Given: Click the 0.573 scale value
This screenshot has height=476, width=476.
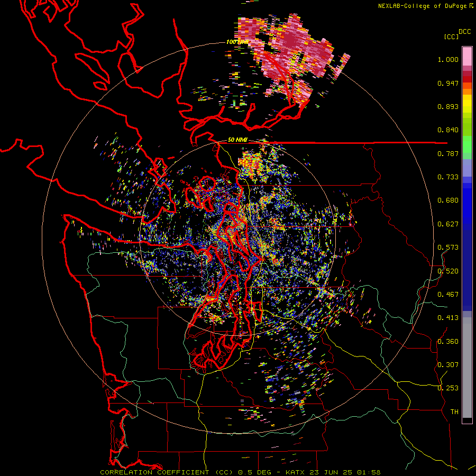Looking at the screenshot, I should 448,248.
